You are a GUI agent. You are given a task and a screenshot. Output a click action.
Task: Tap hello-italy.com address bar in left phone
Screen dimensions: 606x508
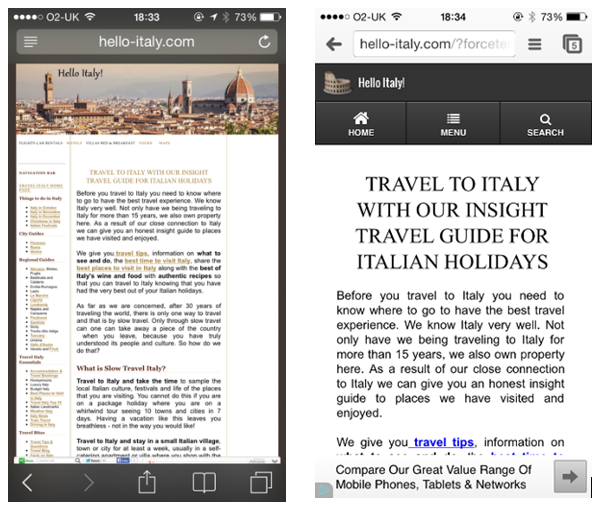pyautogui.click(x=146, y=42)
